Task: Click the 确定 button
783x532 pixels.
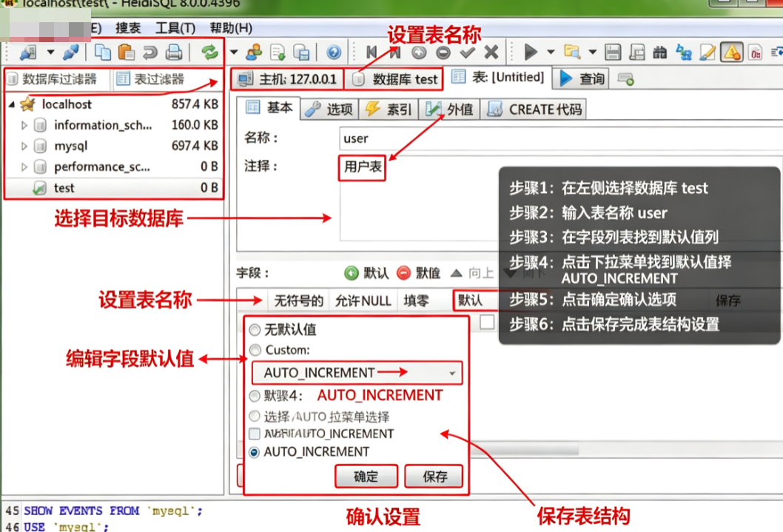Action: point(366,477)
